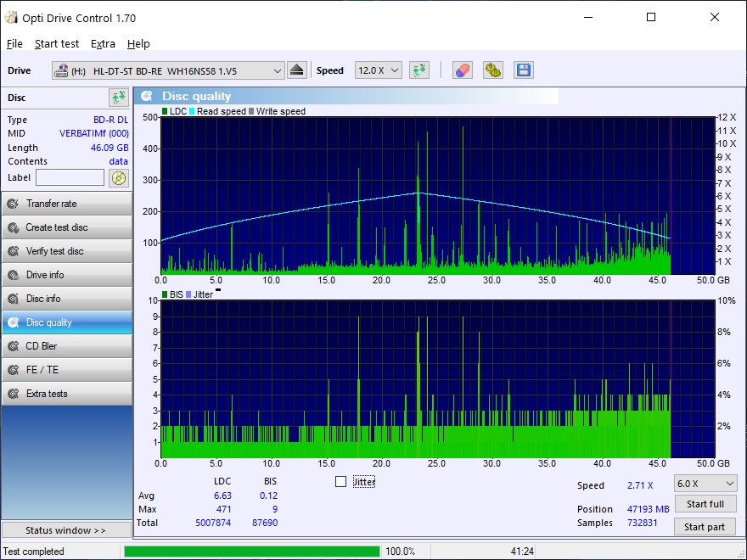Click the save floppy disk icon
This screenshot has width=747, height=560.
click(523, 70)
